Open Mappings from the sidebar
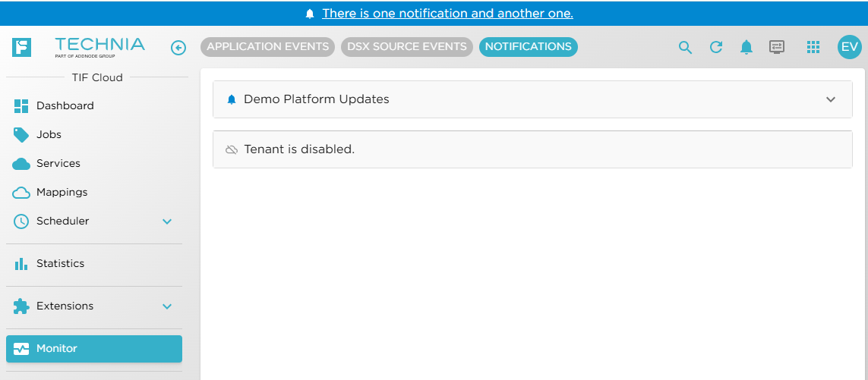Screen dimensions: 868x380 [62, 193]
